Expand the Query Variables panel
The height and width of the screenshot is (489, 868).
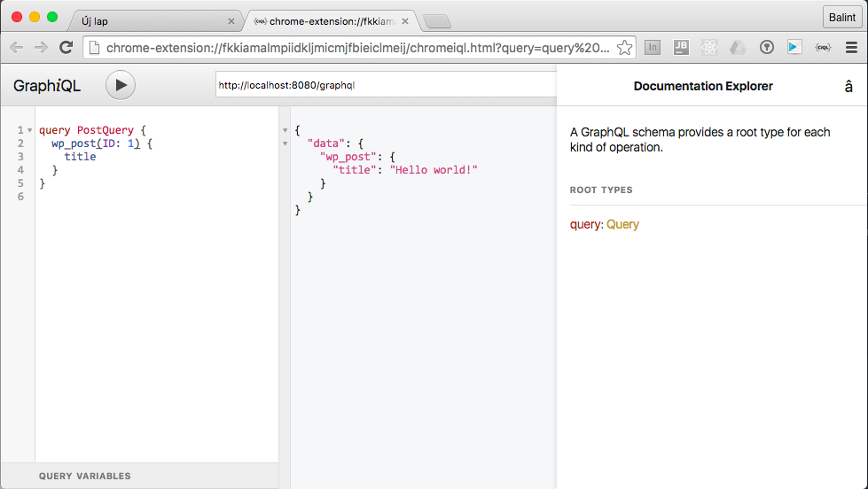[140, 476]
